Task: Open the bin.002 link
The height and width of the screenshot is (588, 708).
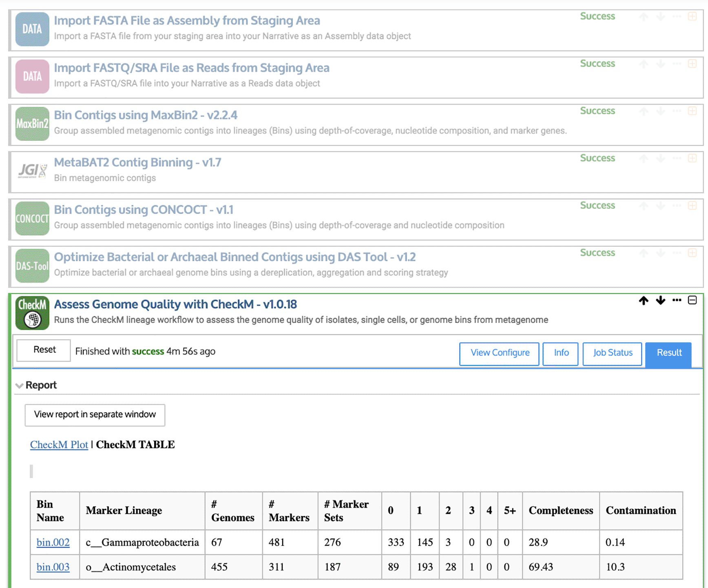Action: (53, 542)
